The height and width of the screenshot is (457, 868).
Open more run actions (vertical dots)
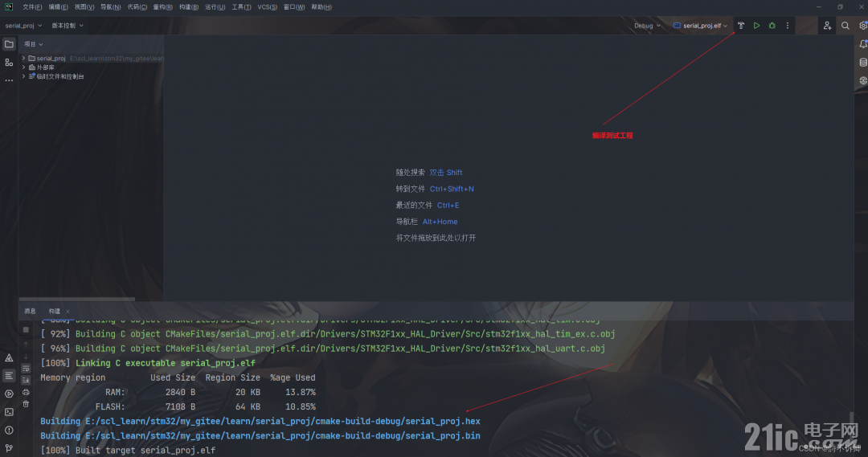click(x=787, y=26)
